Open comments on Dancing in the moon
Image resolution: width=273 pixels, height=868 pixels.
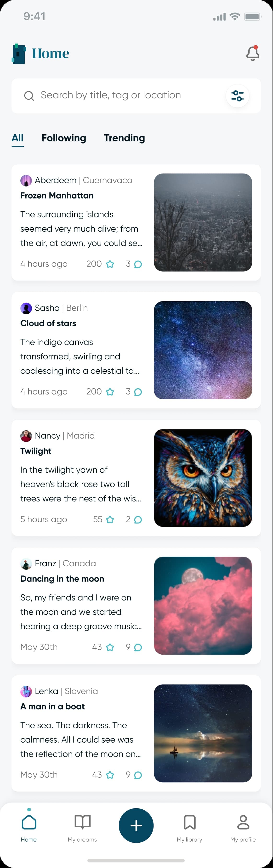click(x=138, y=647)
